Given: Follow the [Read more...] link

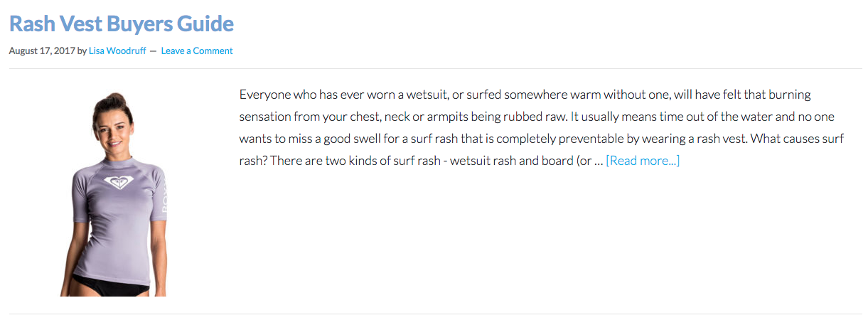Looking at the screenshot, I should (x=642, y=161).
